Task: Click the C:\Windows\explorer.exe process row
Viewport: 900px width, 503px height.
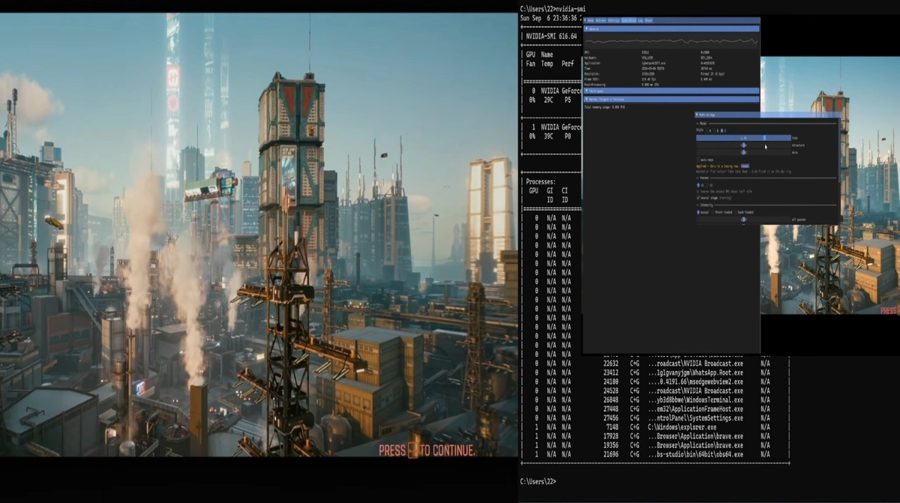Action: tap(654, 427)
